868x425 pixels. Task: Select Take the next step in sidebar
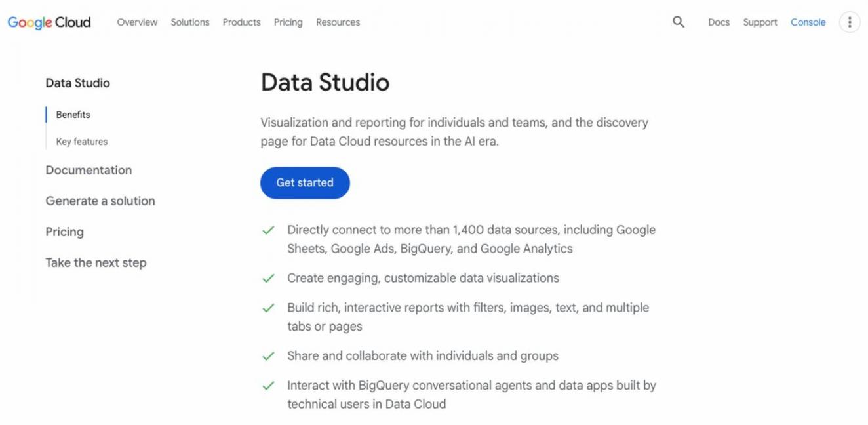click(96, 263)
